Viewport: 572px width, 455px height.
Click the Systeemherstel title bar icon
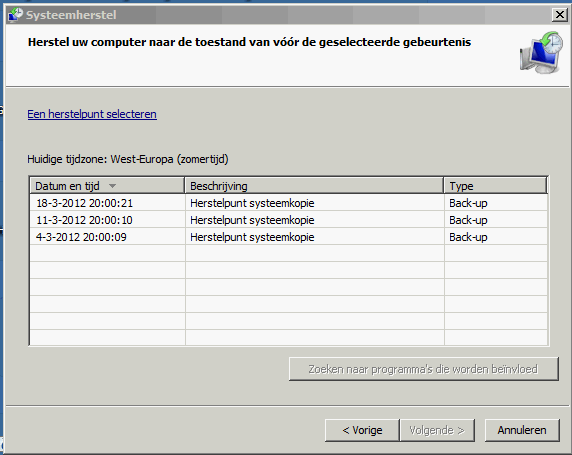point(15,15)
